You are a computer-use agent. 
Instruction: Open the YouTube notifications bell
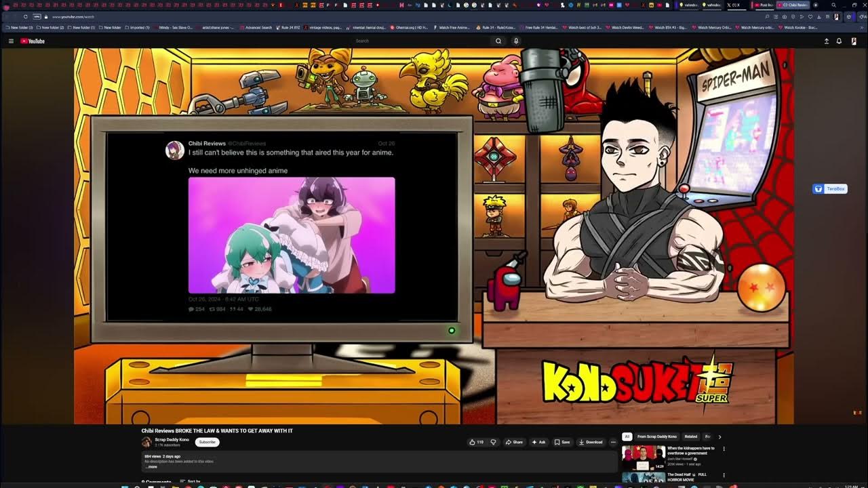pyautogui.click(x=839, y=41)
